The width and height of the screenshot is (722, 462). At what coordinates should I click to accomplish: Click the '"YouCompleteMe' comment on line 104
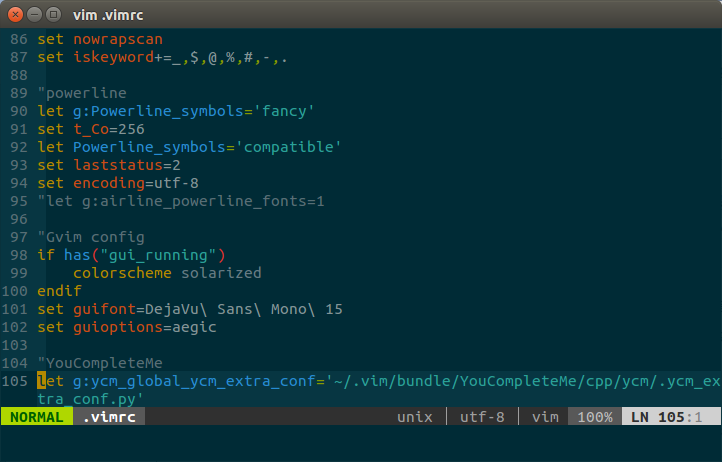tap(100, 363)
